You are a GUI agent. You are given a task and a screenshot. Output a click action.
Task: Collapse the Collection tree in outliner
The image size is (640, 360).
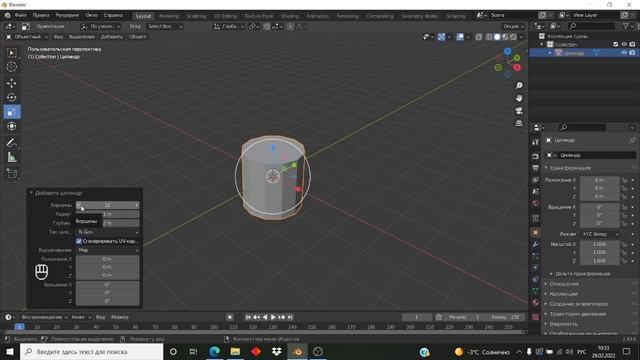point(542,44)
